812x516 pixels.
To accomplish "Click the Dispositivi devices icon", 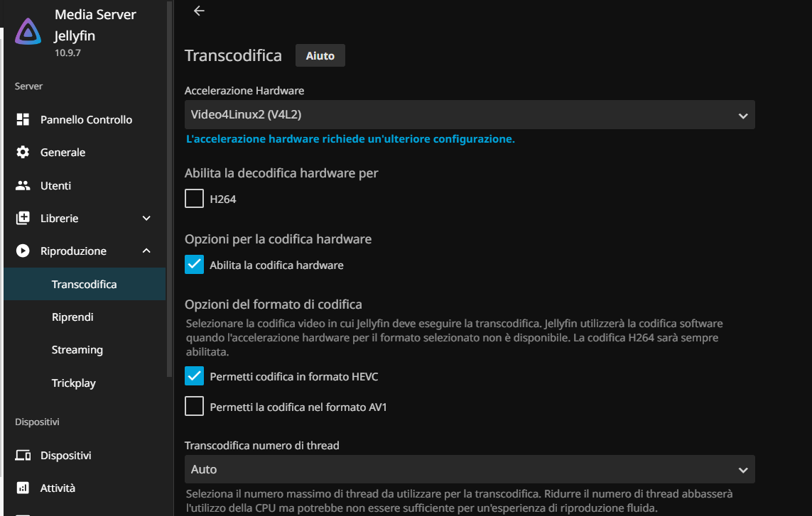I will (x=23, y=455).
